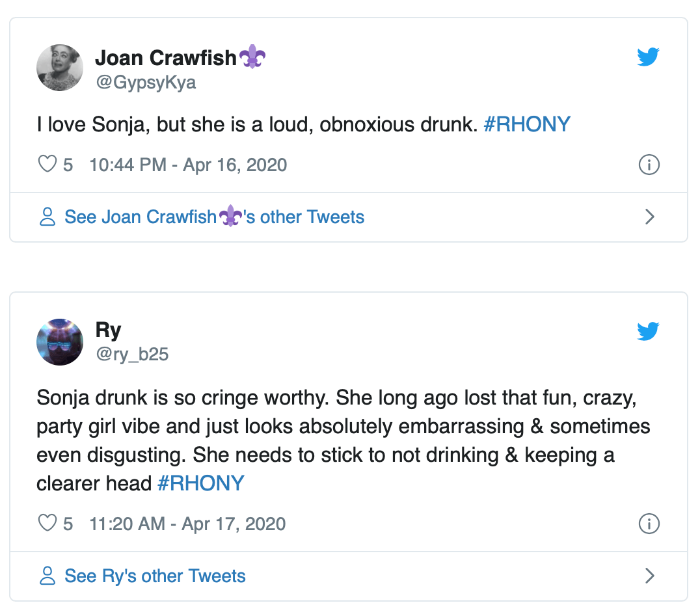Click #RHONY hashtag in Ry's tweet
This screenshot has width=700, height=614.
(x=201, y=483)
